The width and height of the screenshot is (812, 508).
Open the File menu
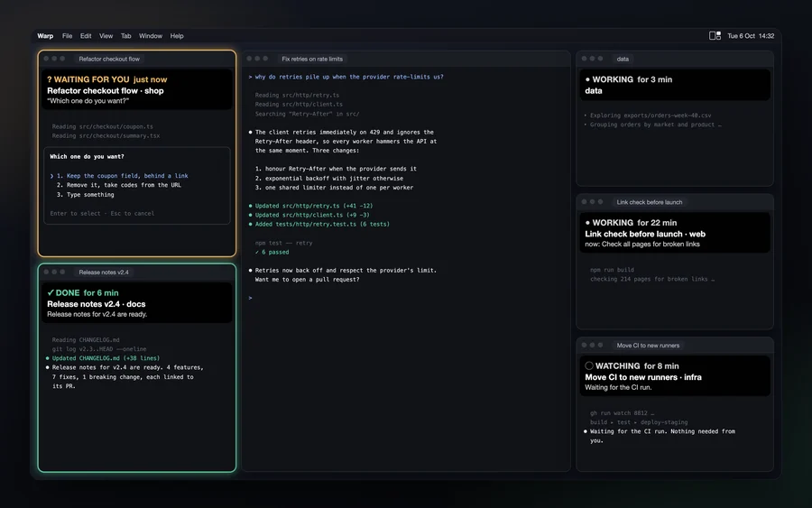coord(68,36)
